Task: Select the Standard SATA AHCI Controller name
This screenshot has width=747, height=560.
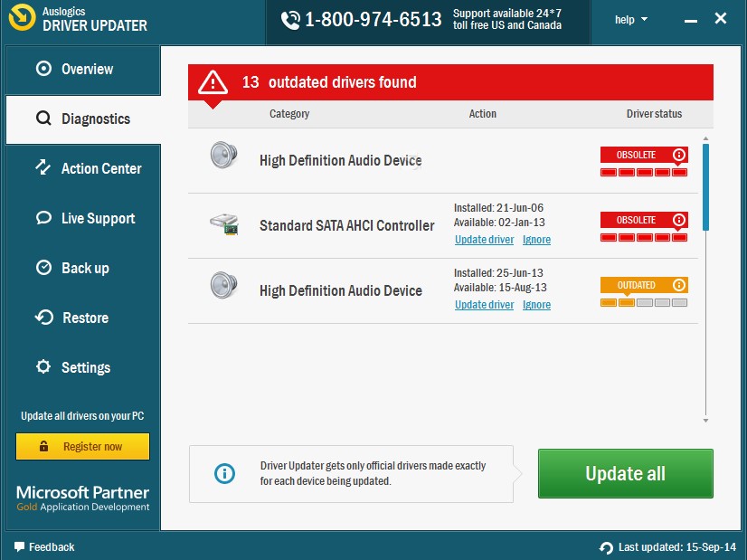Action: click(347, 225)
